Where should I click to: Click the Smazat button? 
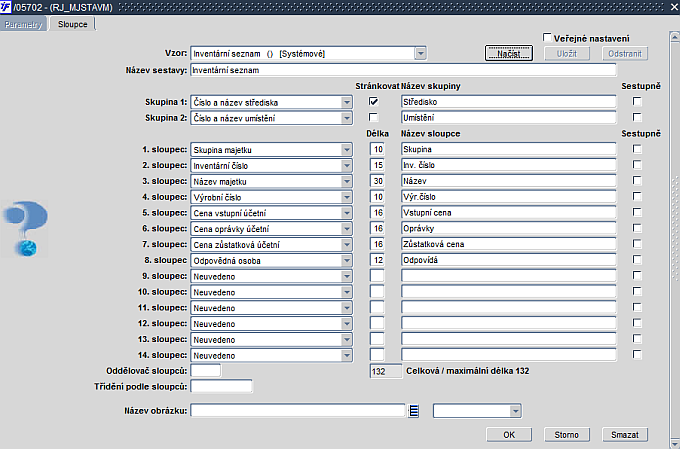click(x=624, y=434)
